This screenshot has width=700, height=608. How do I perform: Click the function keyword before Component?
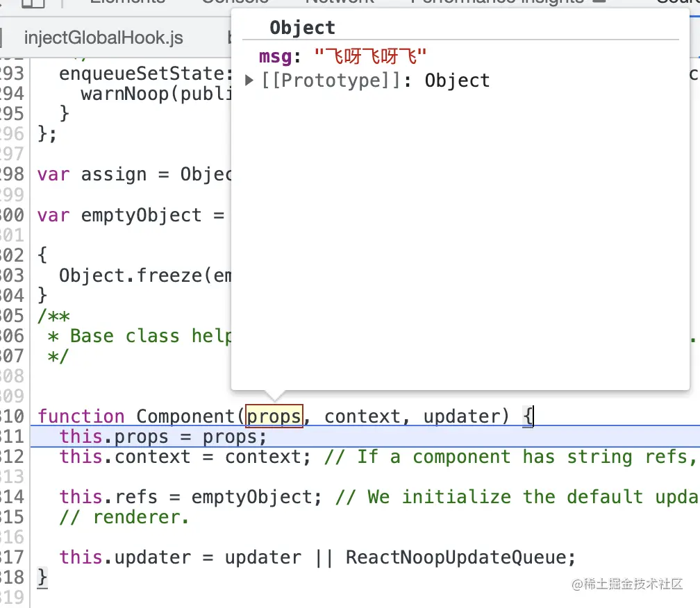[x=81, y=416]
